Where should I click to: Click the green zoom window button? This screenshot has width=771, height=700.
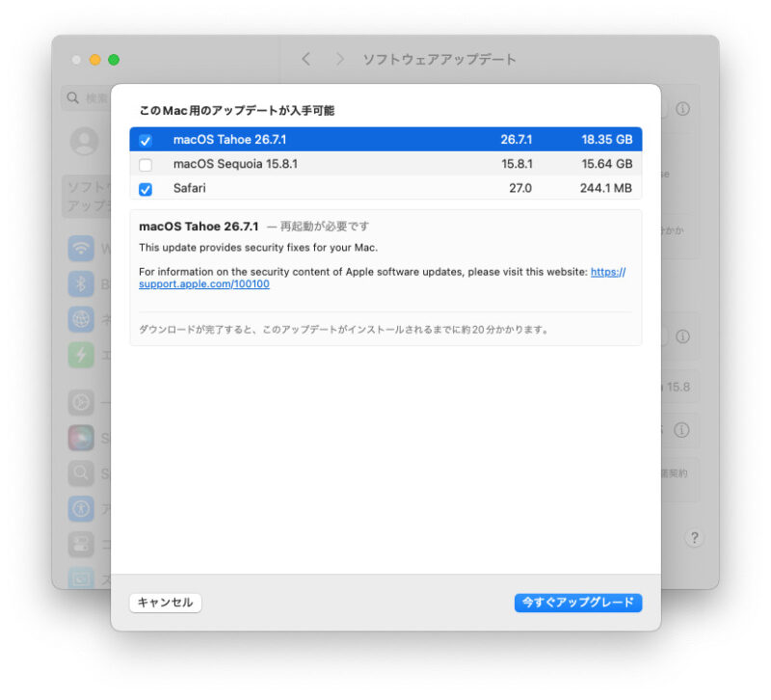(114, 60)
